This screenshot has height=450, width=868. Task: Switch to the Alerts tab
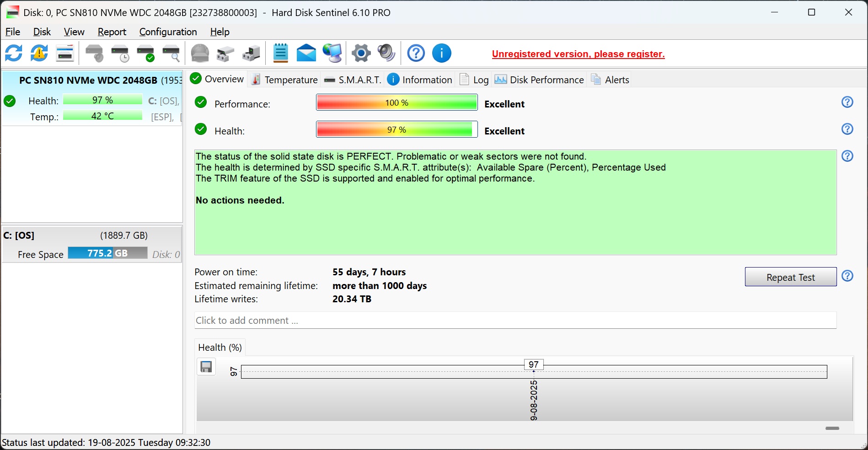(x=610, y=80)
